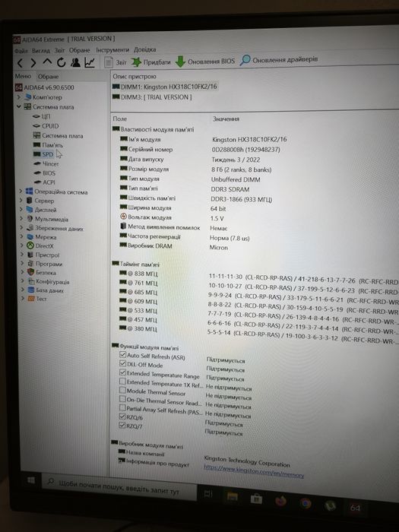
Task: Expand the Дисплей tree node
Action: click(21, 210)
